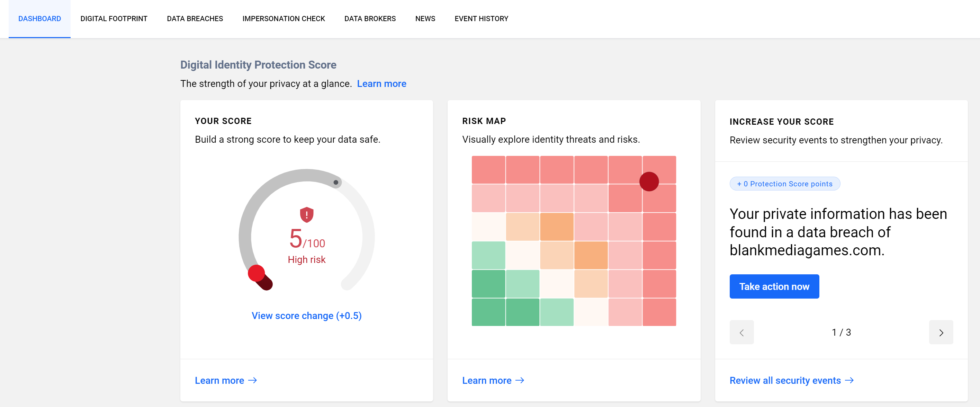Click the gray dot on score gauge
Viewport: 980px width, 407px height.
(x=335, y=182)
